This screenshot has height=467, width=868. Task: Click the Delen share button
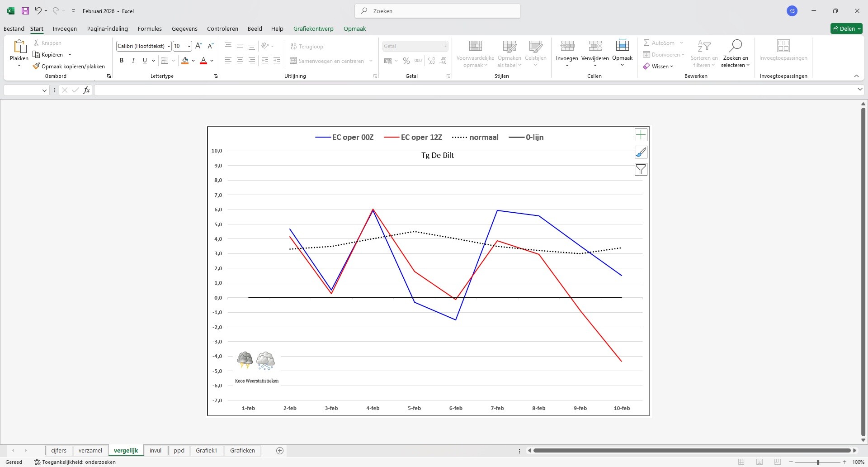tap(846, 29)
